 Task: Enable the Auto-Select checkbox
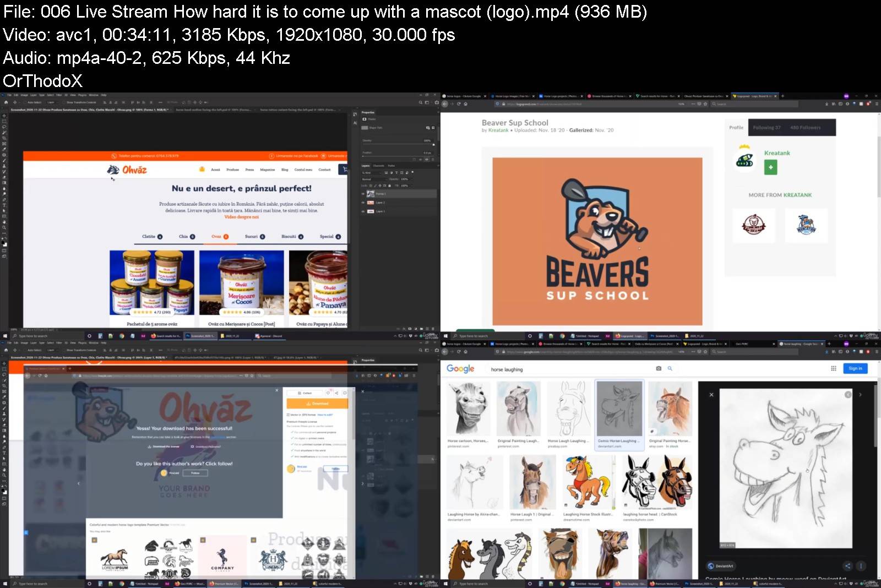25,102
